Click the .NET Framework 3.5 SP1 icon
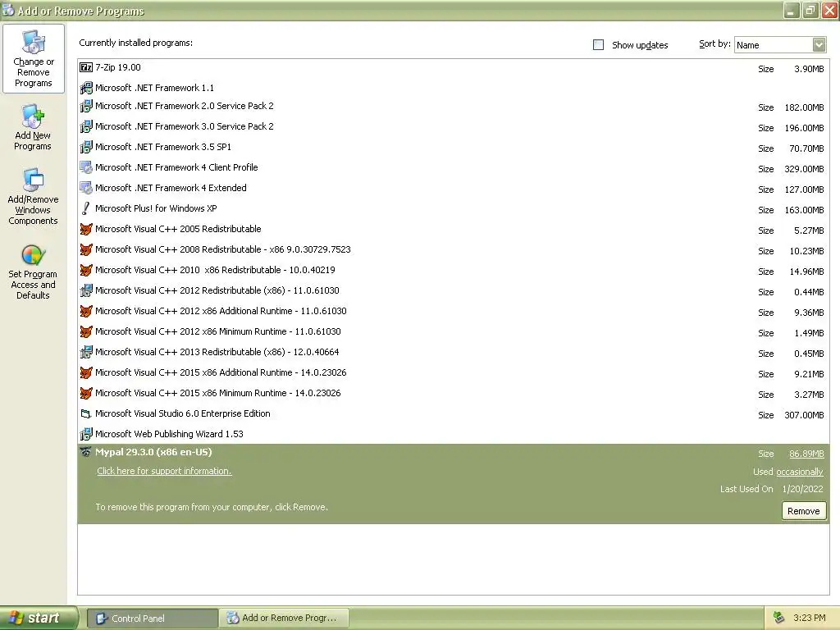This screenshot has height=630, width=840. (x=85, y=147)
